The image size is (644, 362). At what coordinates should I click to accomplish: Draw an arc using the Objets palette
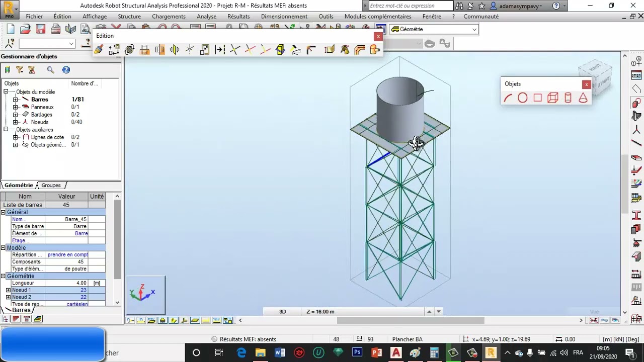508,98
